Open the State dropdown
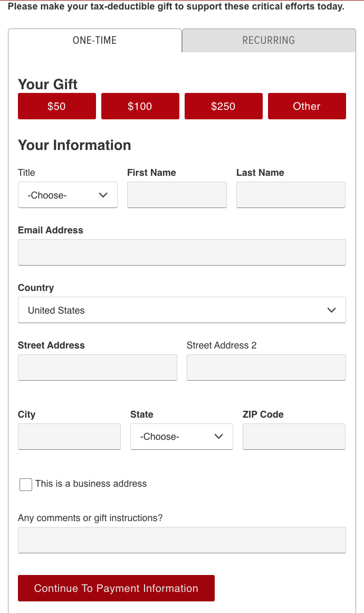The height and width of the screenshot is (613, 364). pyautogui.click(x=181, y=437)
